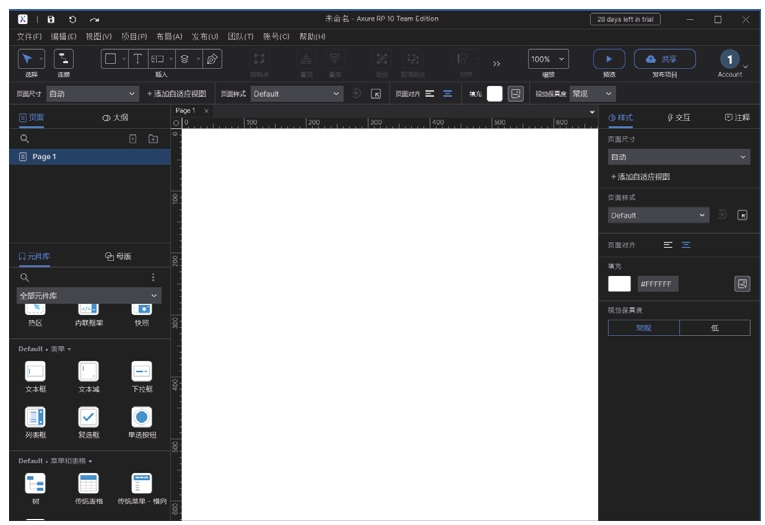765x525 pixels.
Task: Set 视觉保真度 to 常规 in style panel
Action: 643,327
